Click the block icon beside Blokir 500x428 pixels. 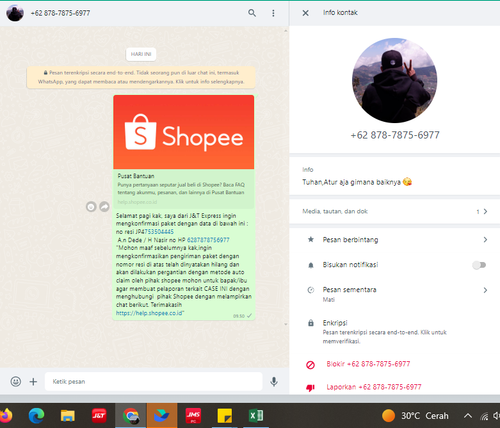310,365
